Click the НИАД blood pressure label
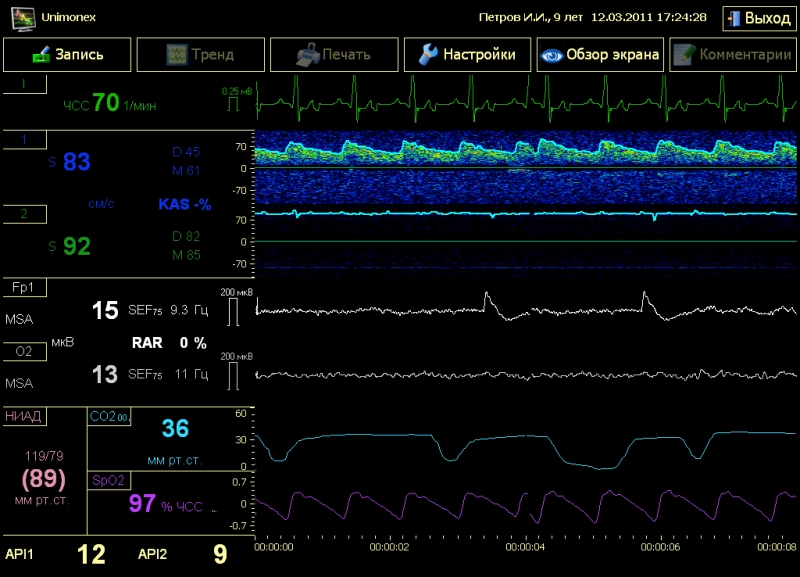Screen dimensions: 800x577 point(23,416)
